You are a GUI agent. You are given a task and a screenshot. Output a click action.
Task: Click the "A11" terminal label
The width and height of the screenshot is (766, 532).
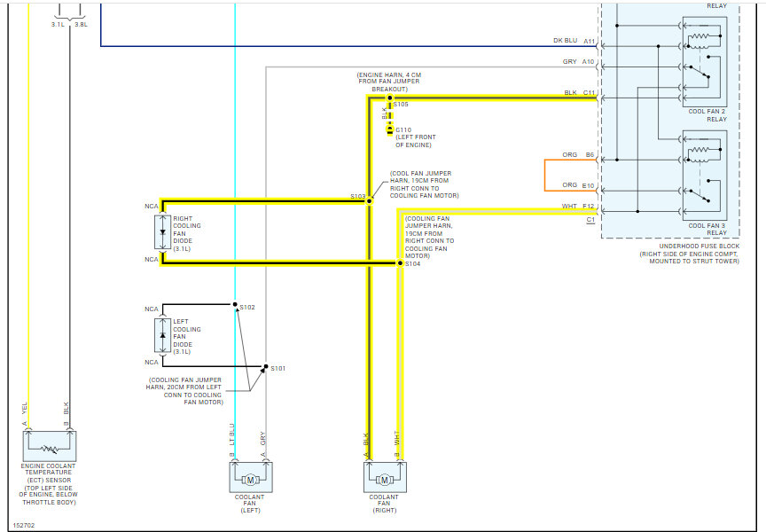tap(590, 41)
